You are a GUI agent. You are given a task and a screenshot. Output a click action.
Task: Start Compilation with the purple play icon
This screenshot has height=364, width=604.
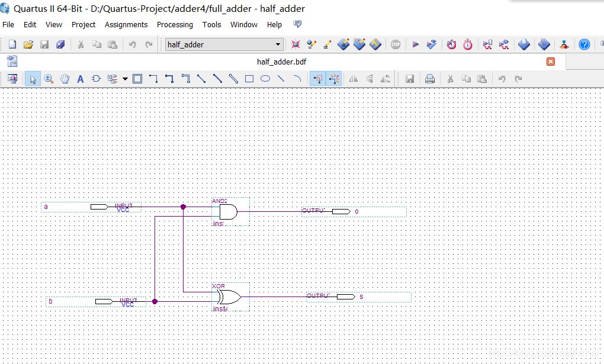tap(415, 44)
